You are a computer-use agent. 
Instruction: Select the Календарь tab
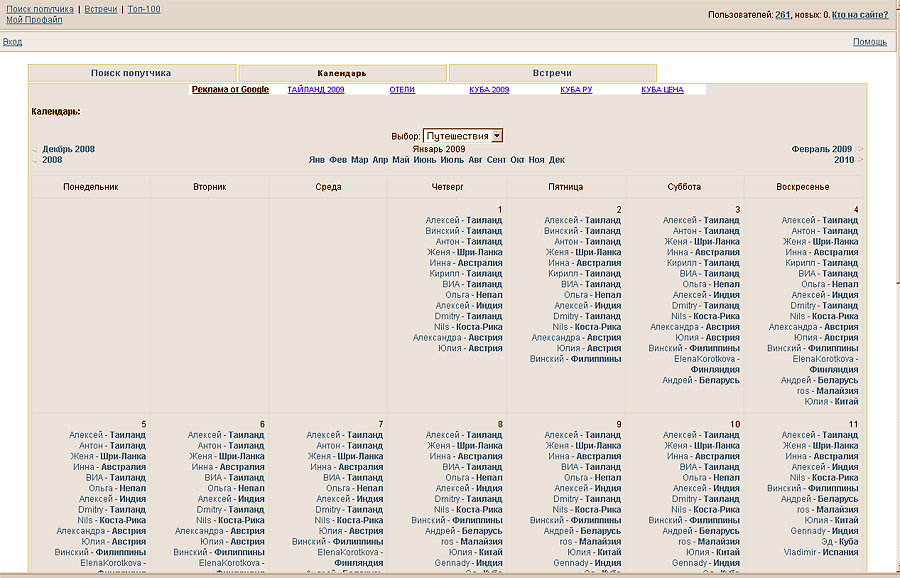pyautogui.click(x=342, y=73)
